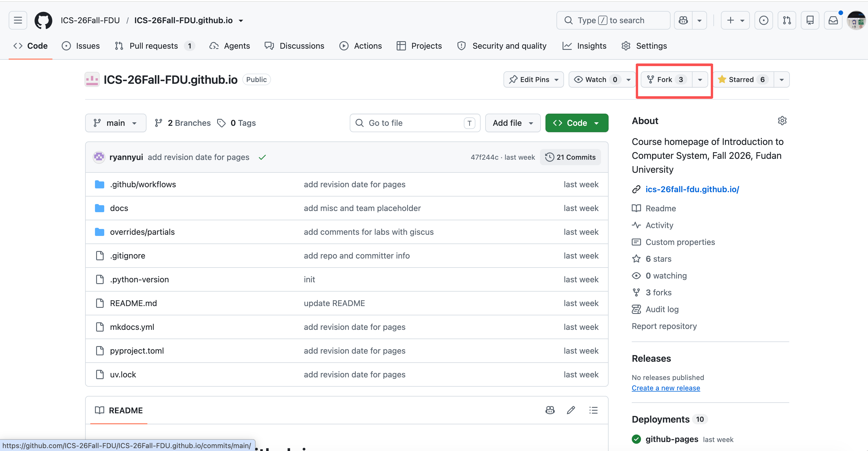Screen dimensions: 868x451
Task: Open the README.md file
Action: (x=133, y=303)
